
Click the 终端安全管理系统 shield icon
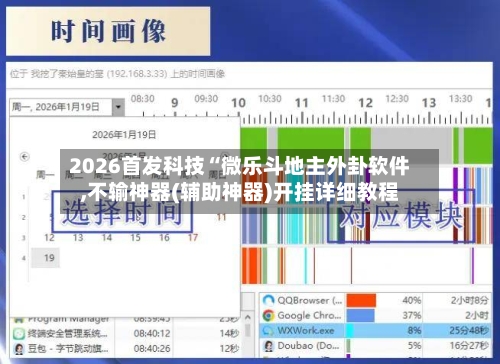(x=19, y=333)
